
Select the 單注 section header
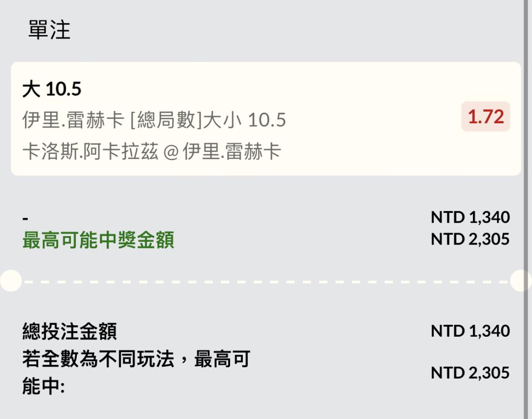point(49,31)
